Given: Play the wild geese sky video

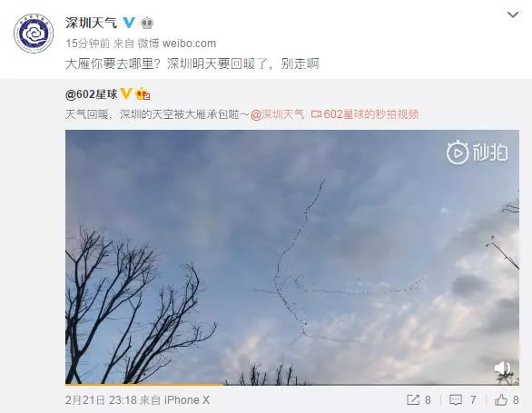Looking at the screenshot, I should coord(292,257).
